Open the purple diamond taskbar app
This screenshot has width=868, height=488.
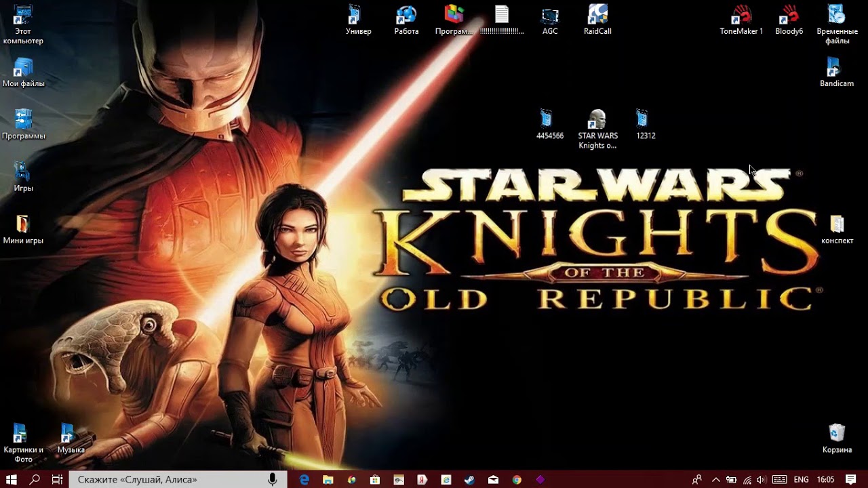click(540, 479)
